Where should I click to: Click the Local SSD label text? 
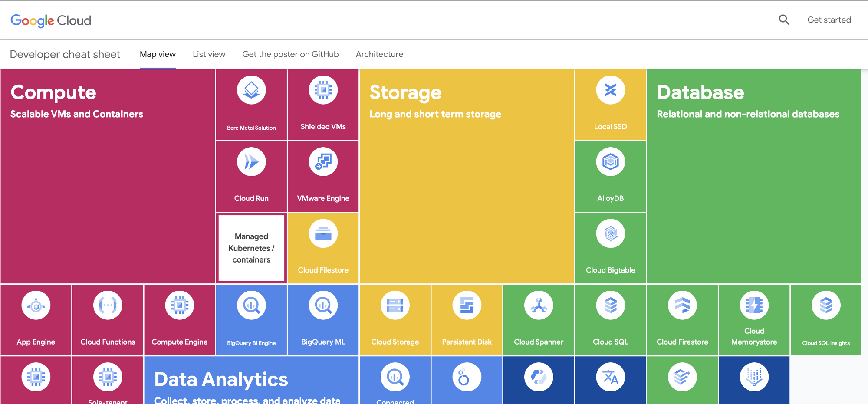[611, 127]
